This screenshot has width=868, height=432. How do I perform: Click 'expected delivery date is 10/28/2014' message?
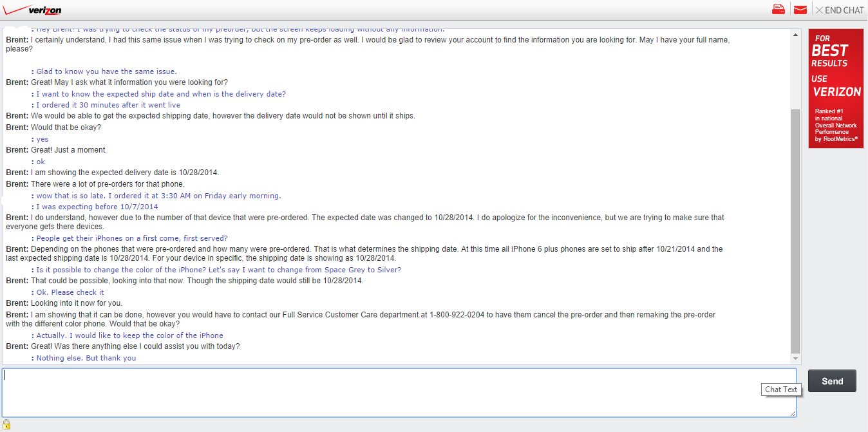click(125, 173)
